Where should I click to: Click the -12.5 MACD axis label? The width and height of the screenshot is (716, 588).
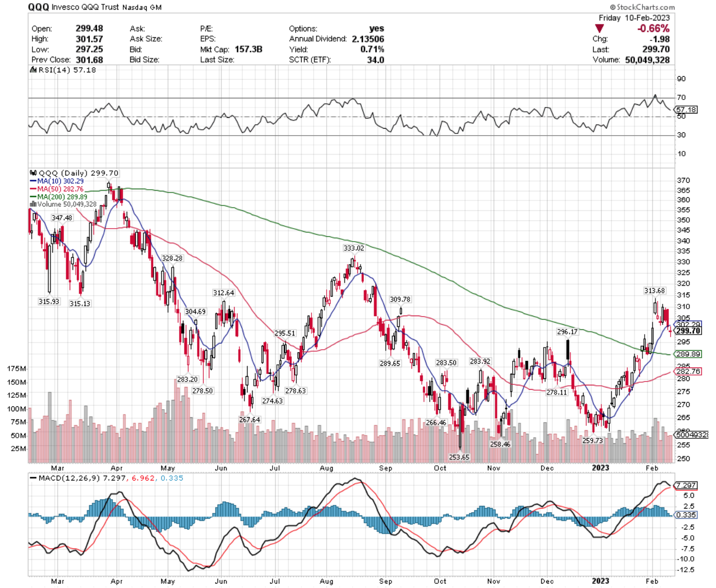click(685, 570)
